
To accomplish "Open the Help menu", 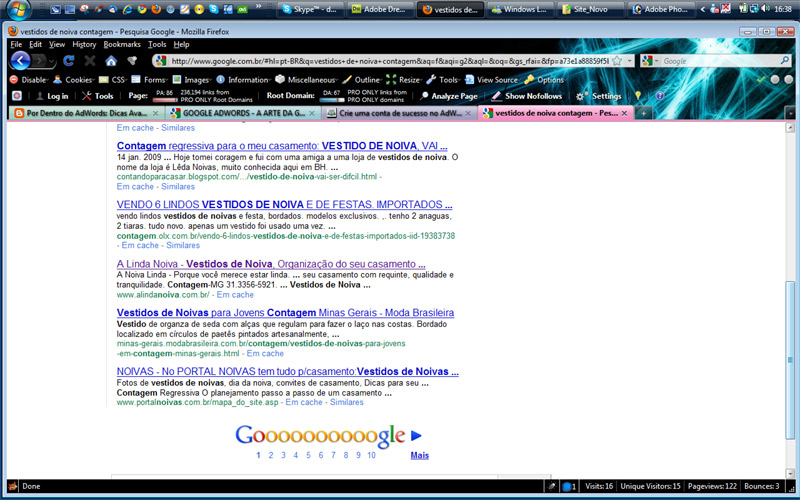I will pos(181,44).
